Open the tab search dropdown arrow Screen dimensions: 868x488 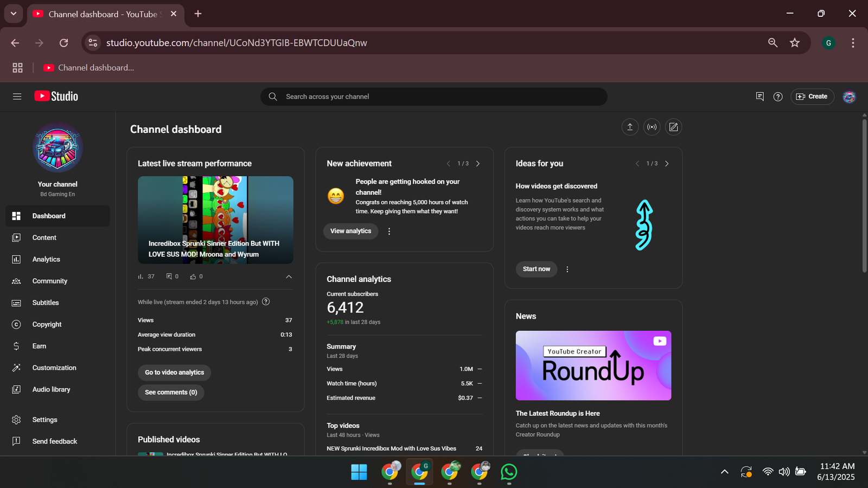(x=13, y=14)
